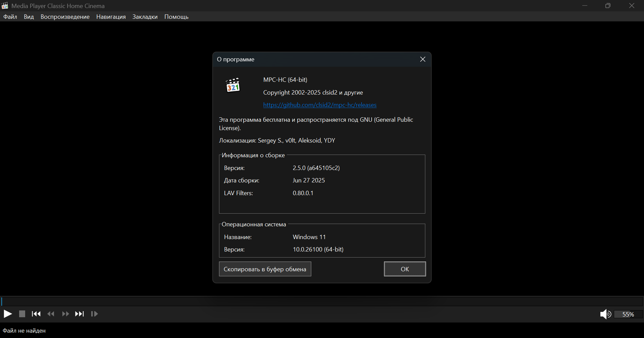Open the Навигация menu
Viewport: 644px width, 338px height.
click(111, 17)
